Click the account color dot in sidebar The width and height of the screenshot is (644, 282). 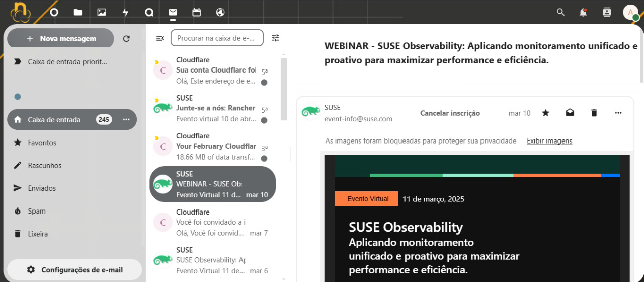18,97
